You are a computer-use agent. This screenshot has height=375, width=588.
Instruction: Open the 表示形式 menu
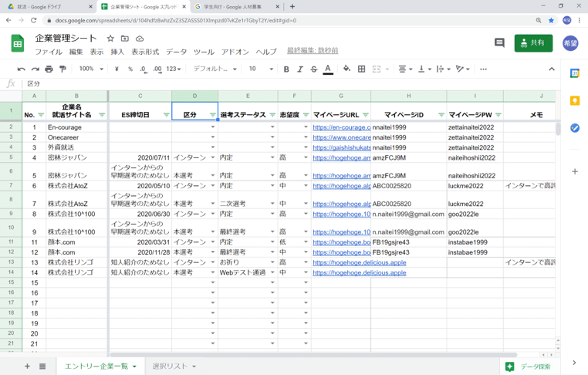click(145, 52)
